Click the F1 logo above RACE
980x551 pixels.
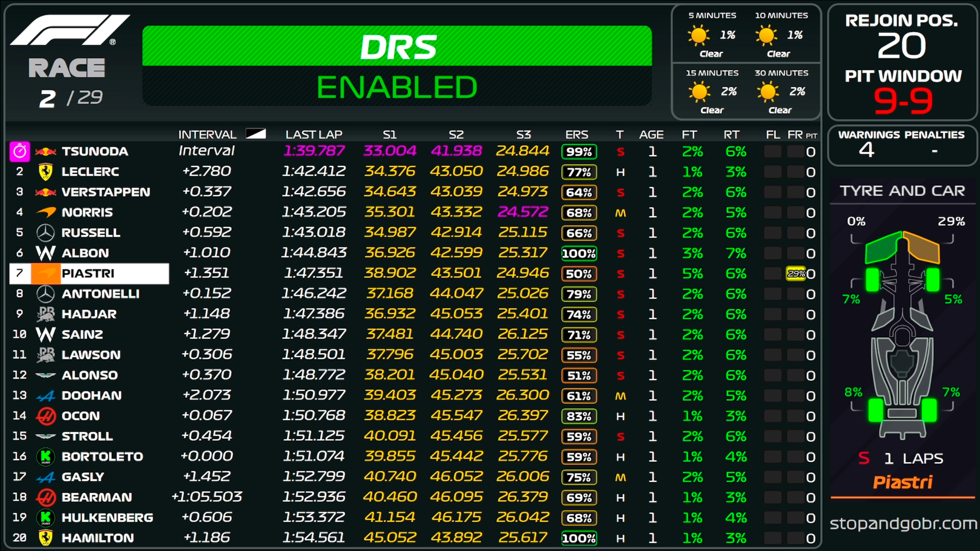(x=70, y=30)
